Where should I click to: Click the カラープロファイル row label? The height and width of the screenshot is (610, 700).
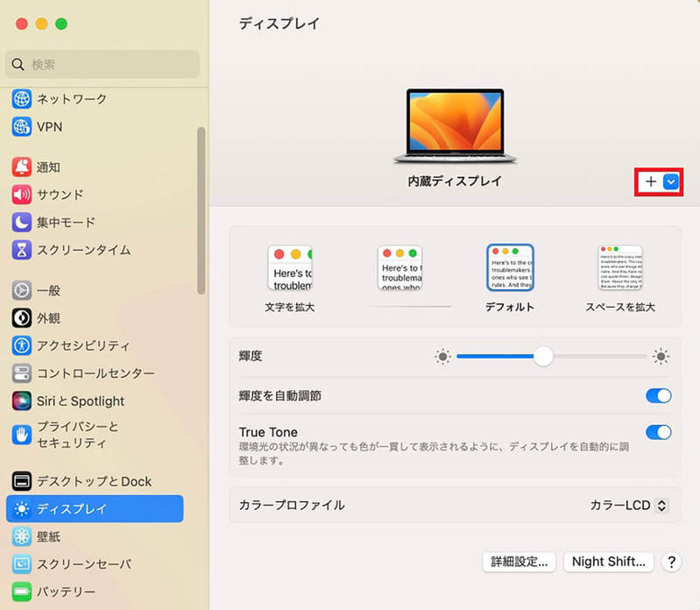click(x=292, y=505)
